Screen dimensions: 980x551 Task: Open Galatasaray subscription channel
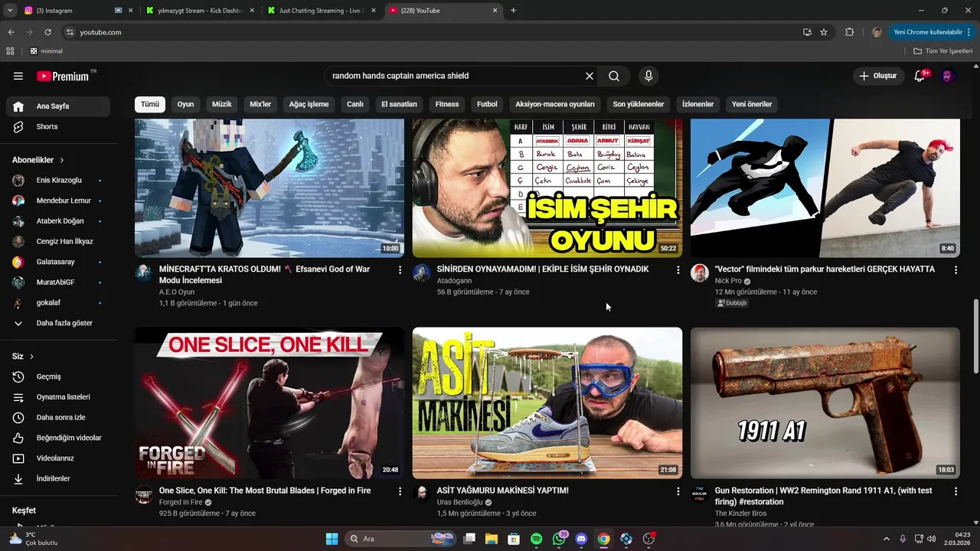pyautogui.click(x=58, y=262)
